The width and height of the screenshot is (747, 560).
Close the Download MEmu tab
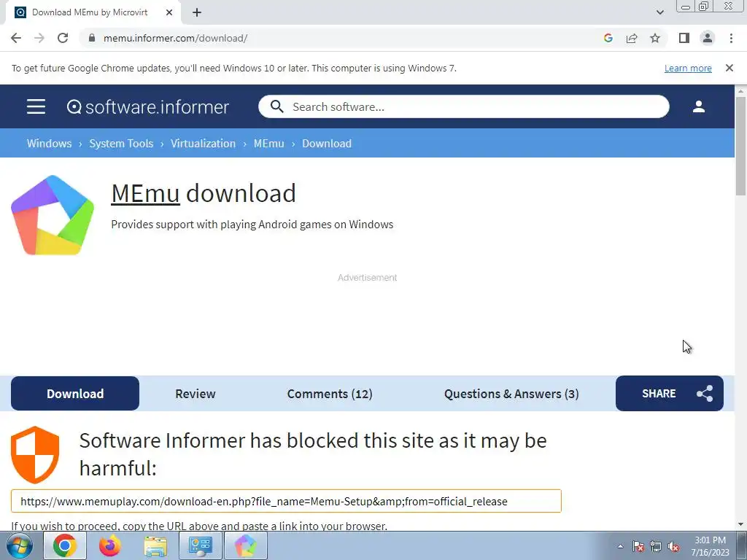click(169, 12)
